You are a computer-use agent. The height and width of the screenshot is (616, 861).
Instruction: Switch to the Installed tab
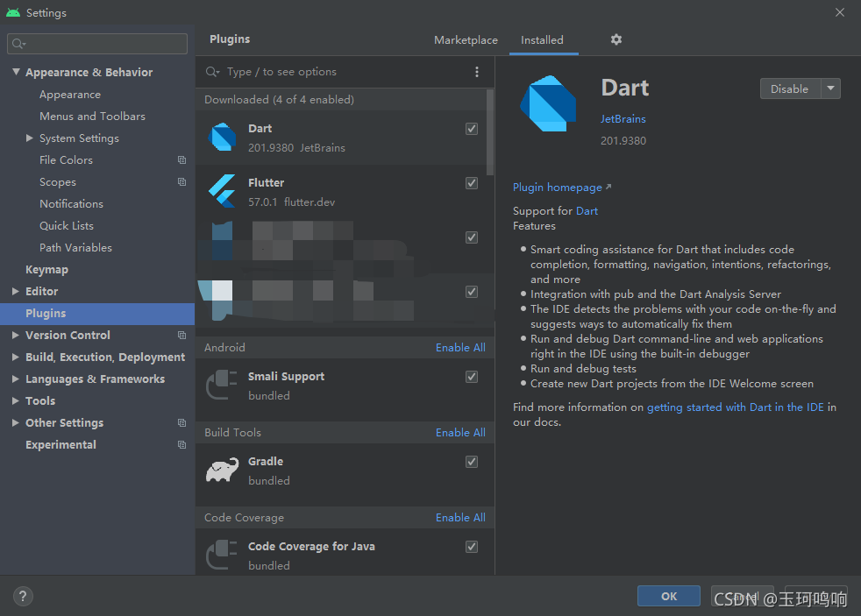(542, 40)
